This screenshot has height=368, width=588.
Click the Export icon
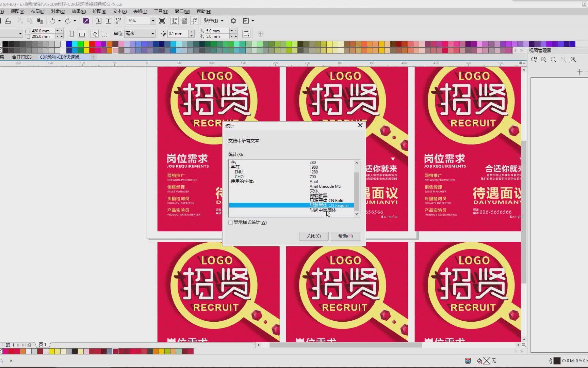point(108,21)
